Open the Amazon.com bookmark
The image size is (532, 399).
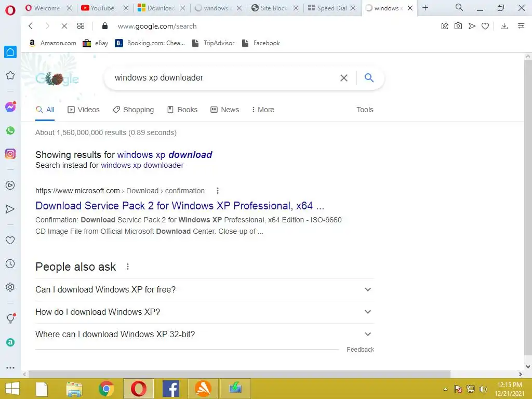[52, 43]
